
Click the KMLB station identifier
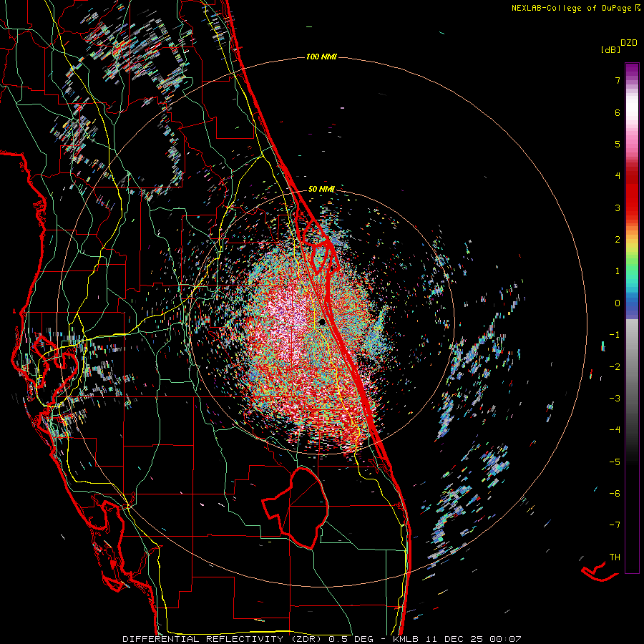coord(405,639)
